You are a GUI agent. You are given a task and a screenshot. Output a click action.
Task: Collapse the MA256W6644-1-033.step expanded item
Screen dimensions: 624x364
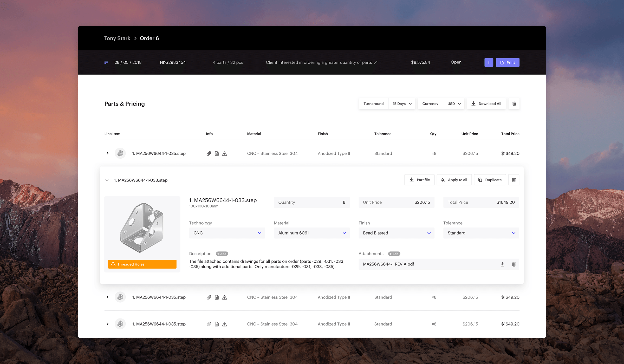[x=107, y=180]
